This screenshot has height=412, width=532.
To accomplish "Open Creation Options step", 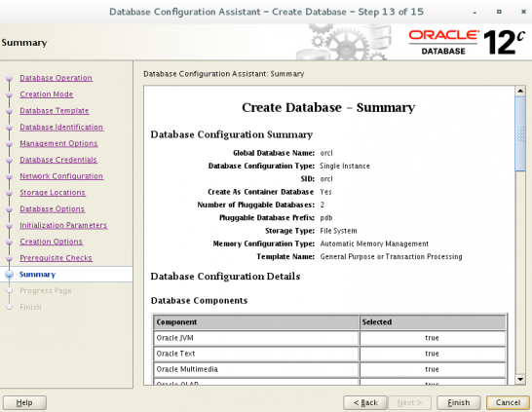I will pyautogui.click(x=52, y=242).
